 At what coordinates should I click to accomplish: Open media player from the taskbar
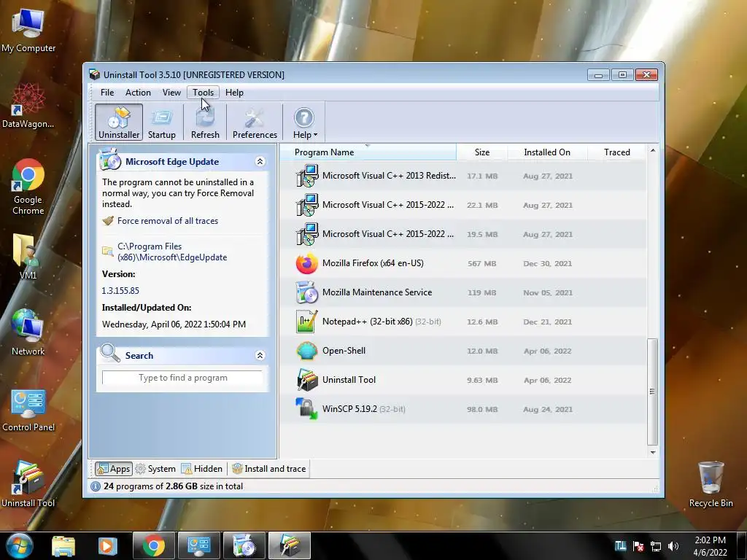(x=107, y=545)
